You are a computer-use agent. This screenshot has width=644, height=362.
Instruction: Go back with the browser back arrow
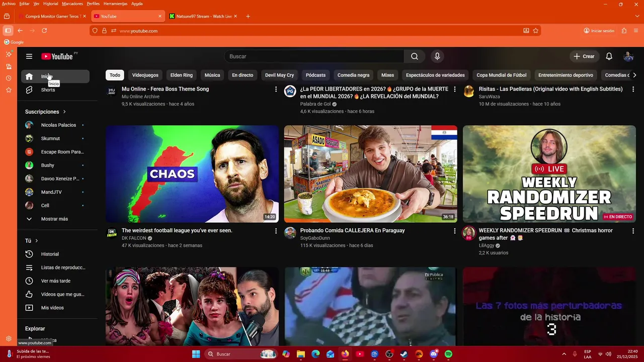(x=20, y=31)
